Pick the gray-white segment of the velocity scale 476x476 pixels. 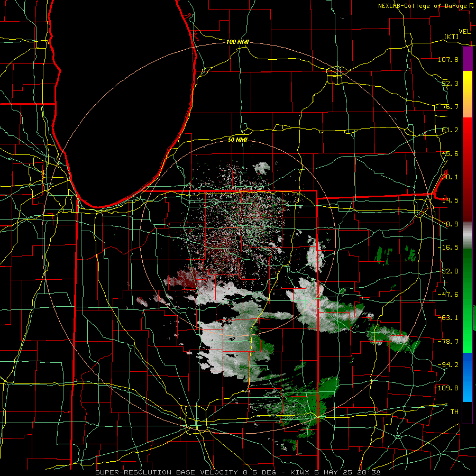coord(467,235)
